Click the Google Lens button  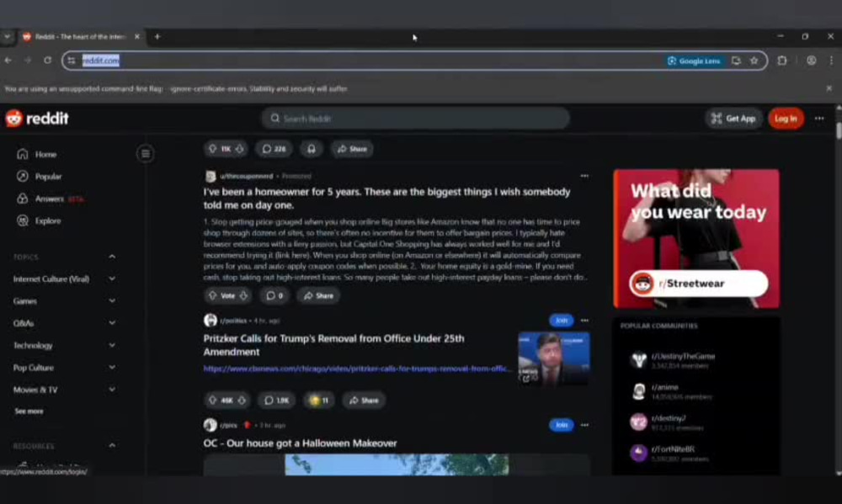pos(694,61)
